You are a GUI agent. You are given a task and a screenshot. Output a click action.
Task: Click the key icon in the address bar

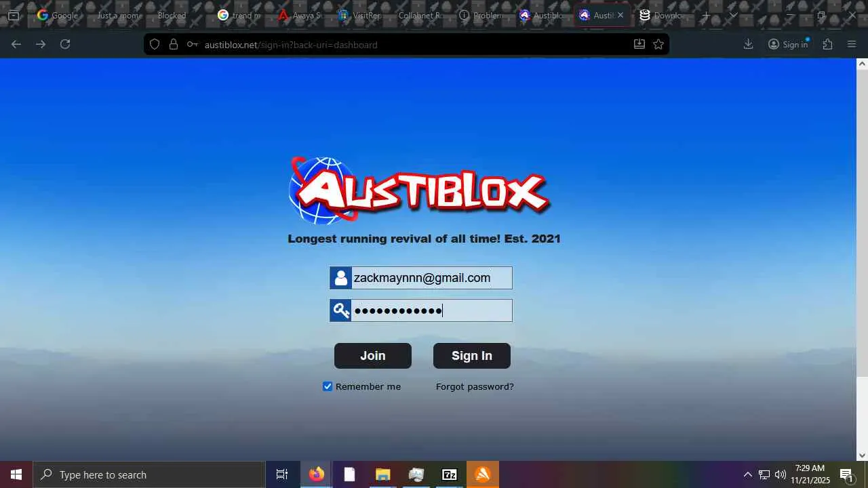tap(193, 44)
